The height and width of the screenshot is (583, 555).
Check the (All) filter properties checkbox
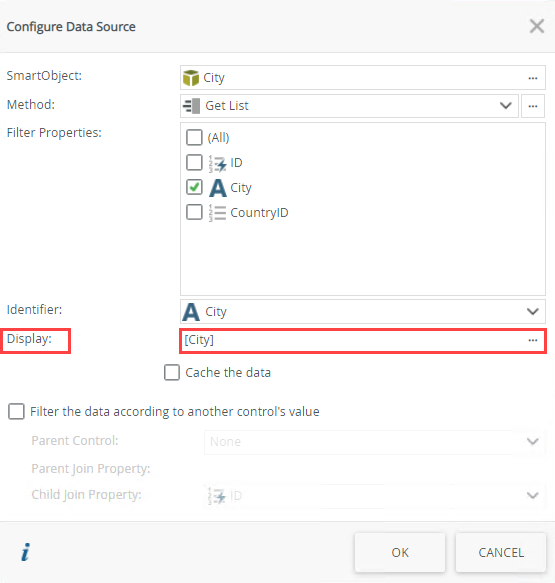(x=194, y=138)
